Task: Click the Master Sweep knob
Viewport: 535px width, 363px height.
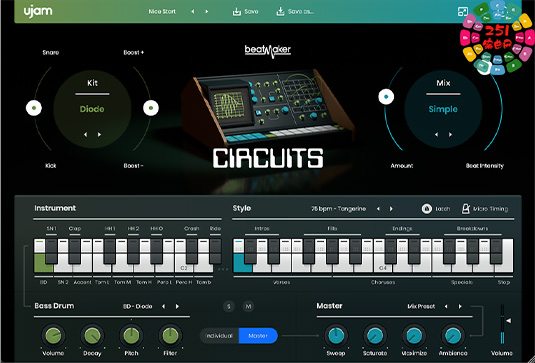Action: (336, 336)
